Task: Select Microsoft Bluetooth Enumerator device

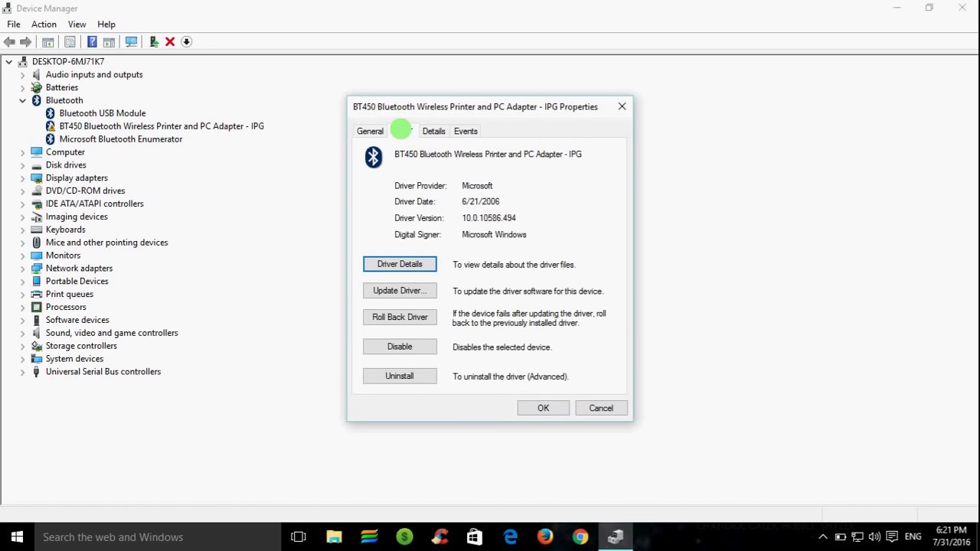Action: (x=120, y=139)
